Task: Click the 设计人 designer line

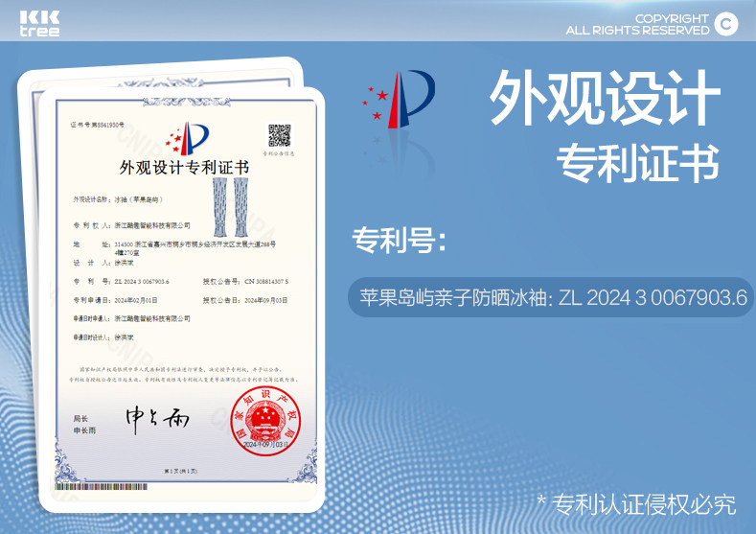Action: tap(103, 263)
